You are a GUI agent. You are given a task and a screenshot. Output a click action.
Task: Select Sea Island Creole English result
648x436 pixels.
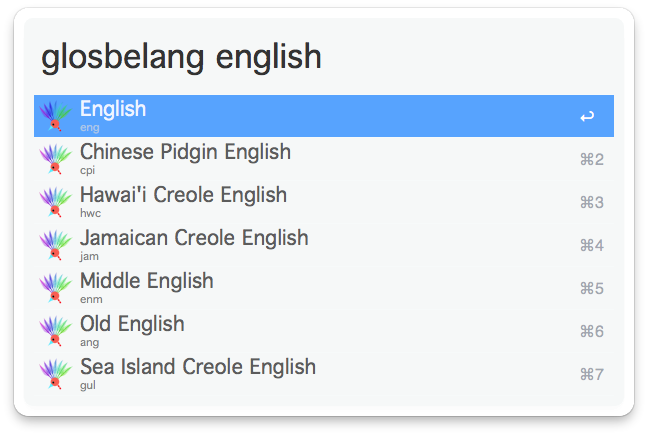(x=198, y=367)
